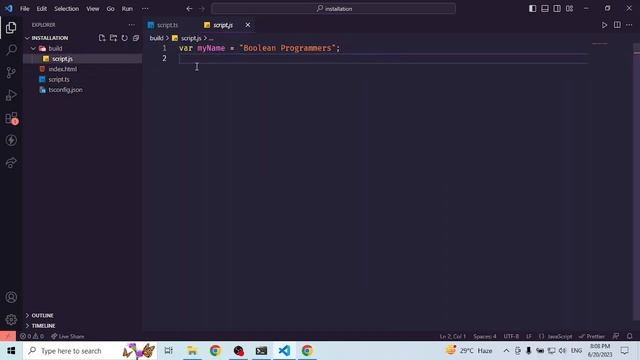Click Windows taskbar search box
The image size is (640, 360).
click(90, 351)
